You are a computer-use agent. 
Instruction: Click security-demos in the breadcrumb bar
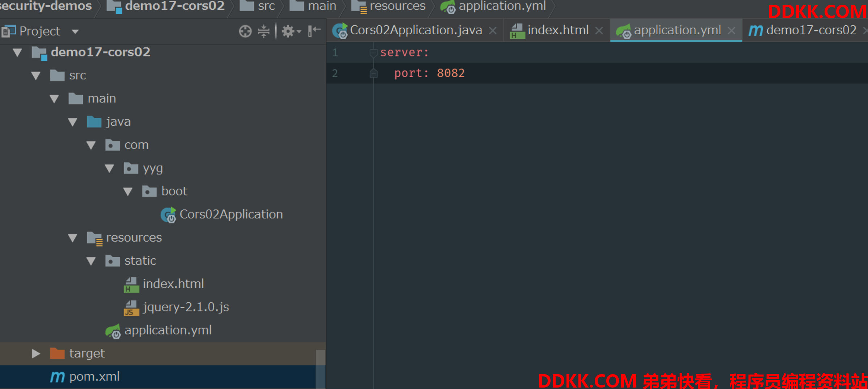point(46,6)
